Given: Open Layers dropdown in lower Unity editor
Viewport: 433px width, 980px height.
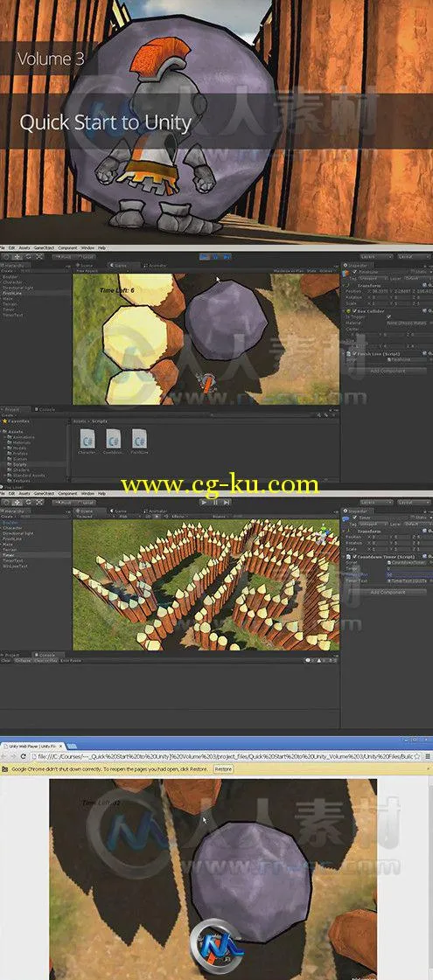Looking at the screenshot, I should [377, 502].
